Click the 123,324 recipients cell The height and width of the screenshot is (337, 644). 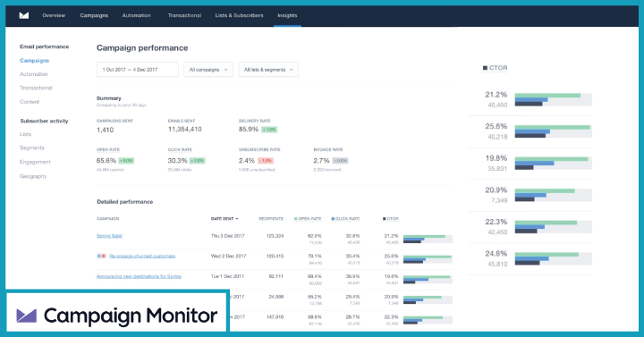pyautogui.click(x=275, y=236)
